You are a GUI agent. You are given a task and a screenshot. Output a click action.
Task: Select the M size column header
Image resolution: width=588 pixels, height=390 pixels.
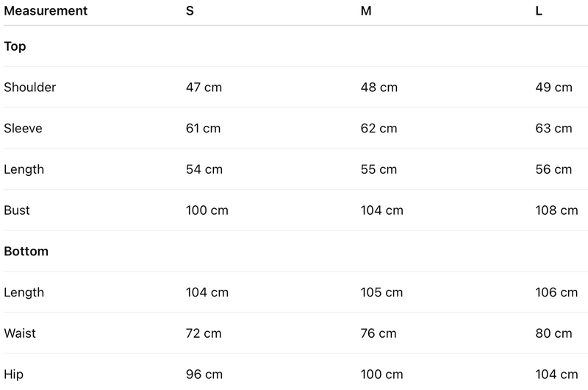[x=365, y=11]
